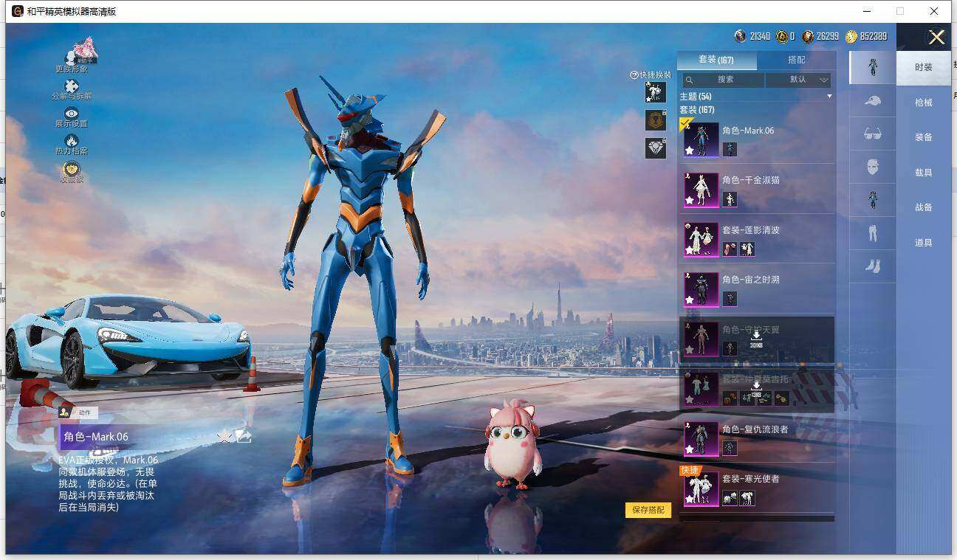Download the 套装-仲夏莫吉托 outfit

(756, 387)
